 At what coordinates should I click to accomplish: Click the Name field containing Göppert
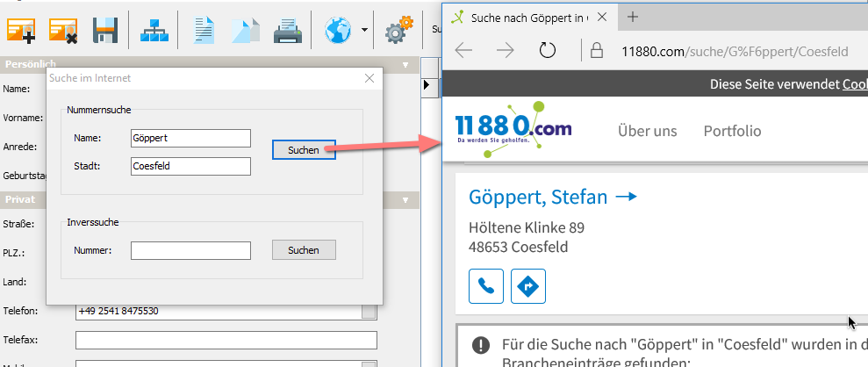point(191,139)
